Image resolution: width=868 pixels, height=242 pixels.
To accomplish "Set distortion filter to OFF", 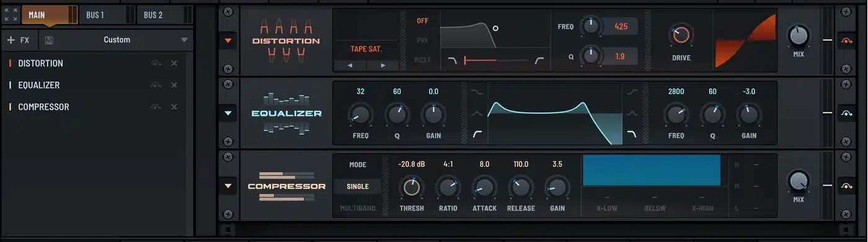I will (x=422, y=21).
